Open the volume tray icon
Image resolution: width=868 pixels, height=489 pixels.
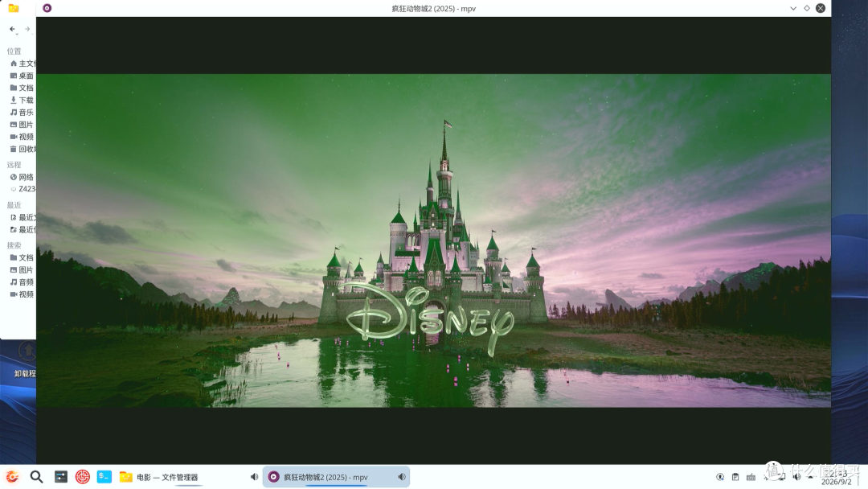pyautogui.click(x=796, y=477)
